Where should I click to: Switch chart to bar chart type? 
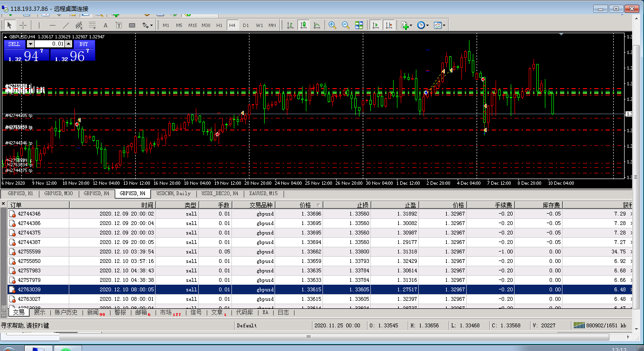(x=290, y=25)
